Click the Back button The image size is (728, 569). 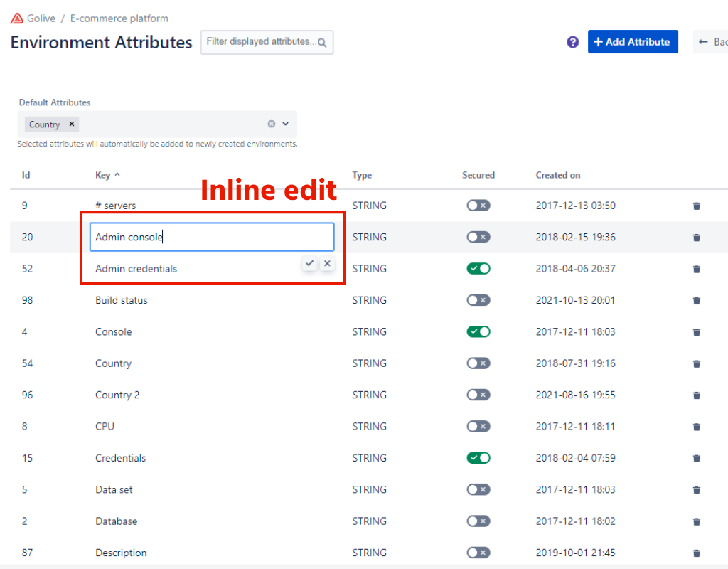pyautogui.click(x=712, y=42)
